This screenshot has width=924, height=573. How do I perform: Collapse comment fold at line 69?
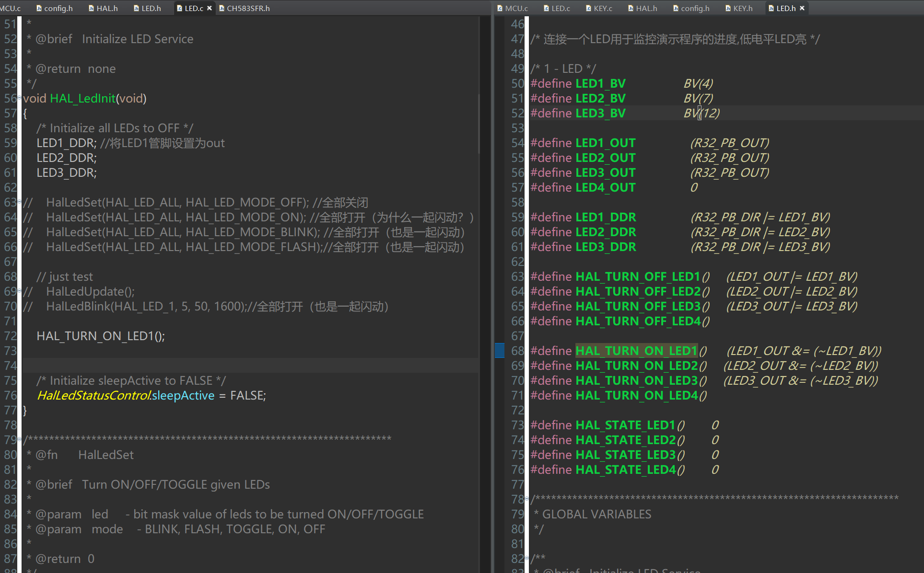tap(20, 291)
